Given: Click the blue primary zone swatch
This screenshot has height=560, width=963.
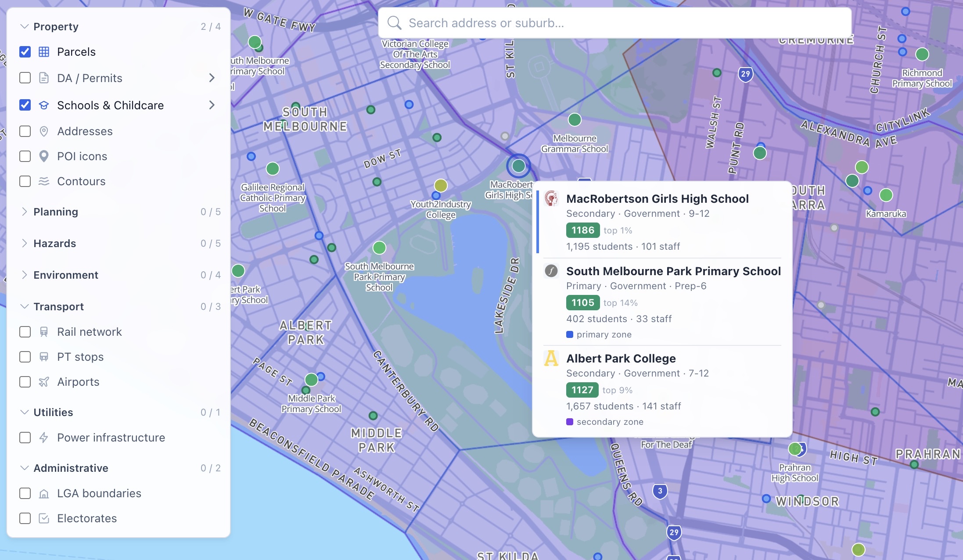Looking at the screenshot, I should point(570,334).
